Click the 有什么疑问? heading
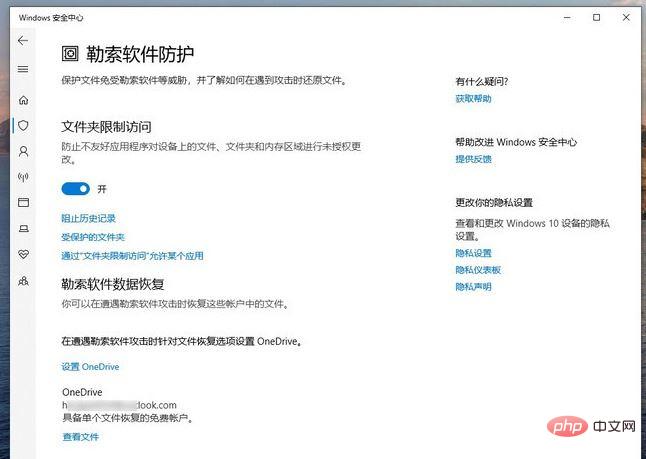This screenshot has height=459, width=646. 482,82
